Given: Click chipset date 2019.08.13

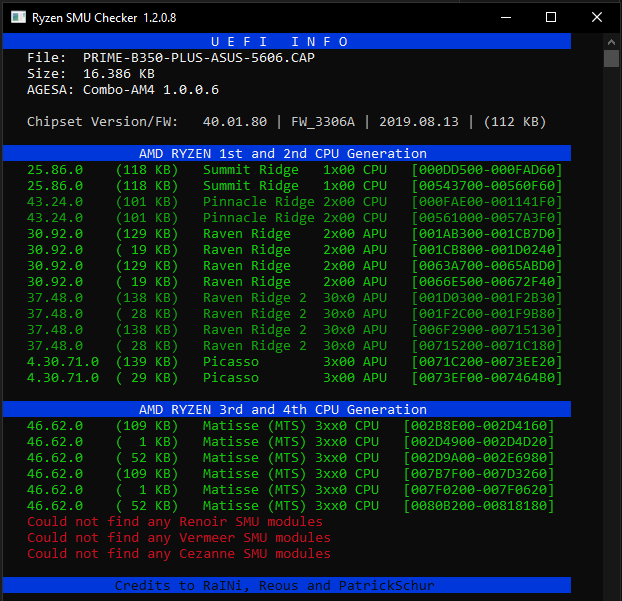Looking at the screenshot, I should coord(419,121).
